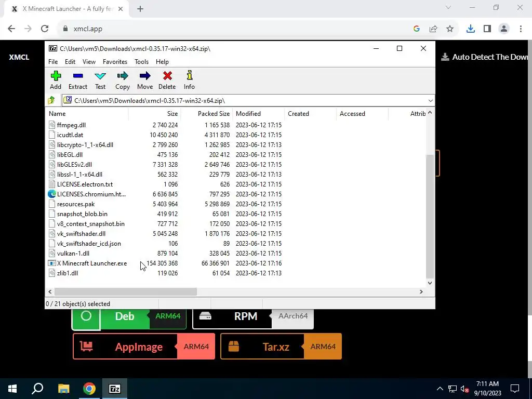Screen dimensions: 532x399
Task: Open a new Chrome tab
Action: pos(140,9)
